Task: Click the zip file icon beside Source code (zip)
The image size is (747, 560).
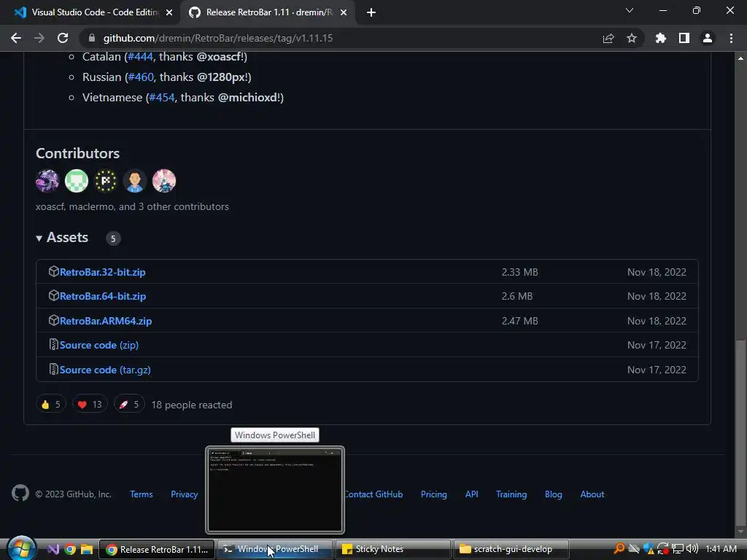Action: [54, 344]
